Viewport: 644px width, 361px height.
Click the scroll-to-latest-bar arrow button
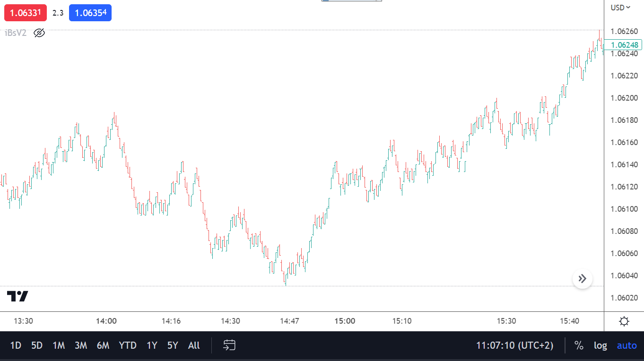tap(582, 279)
